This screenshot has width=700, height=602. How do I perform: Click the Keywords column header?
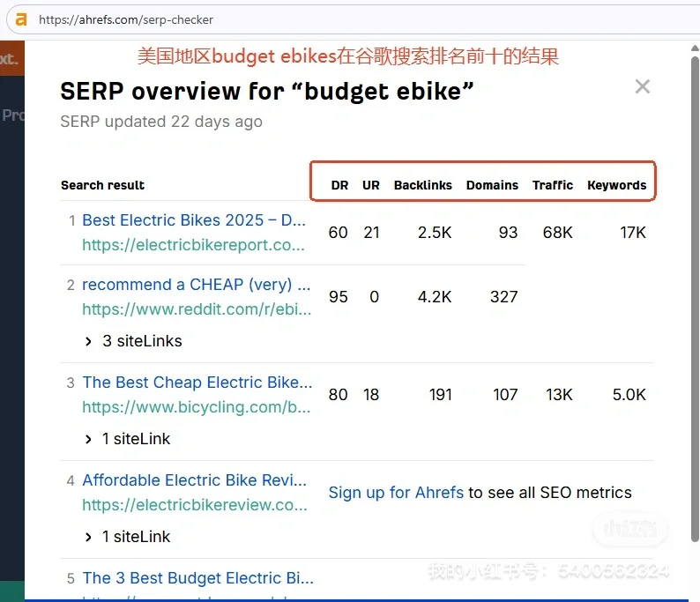click(x=616, y=185)
